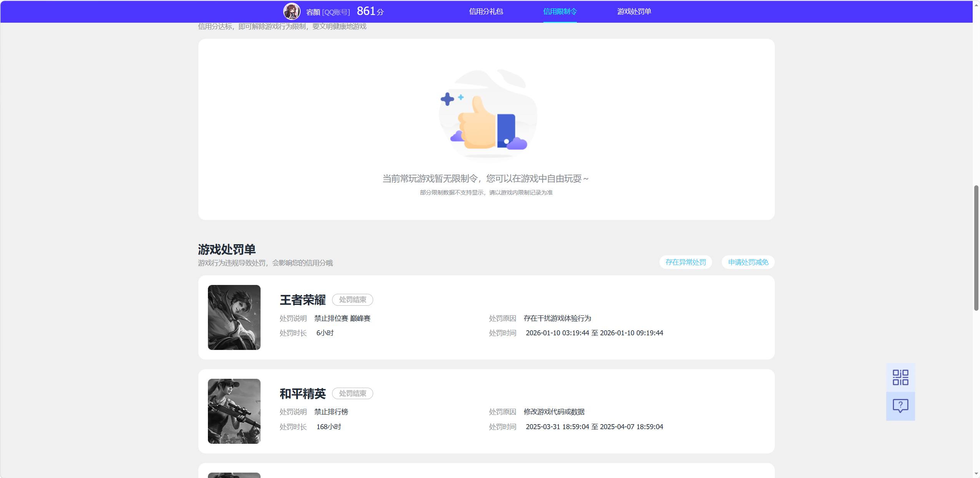Click the vertical scrollbar thumb
980x478 pixels.
coord(976,248)
